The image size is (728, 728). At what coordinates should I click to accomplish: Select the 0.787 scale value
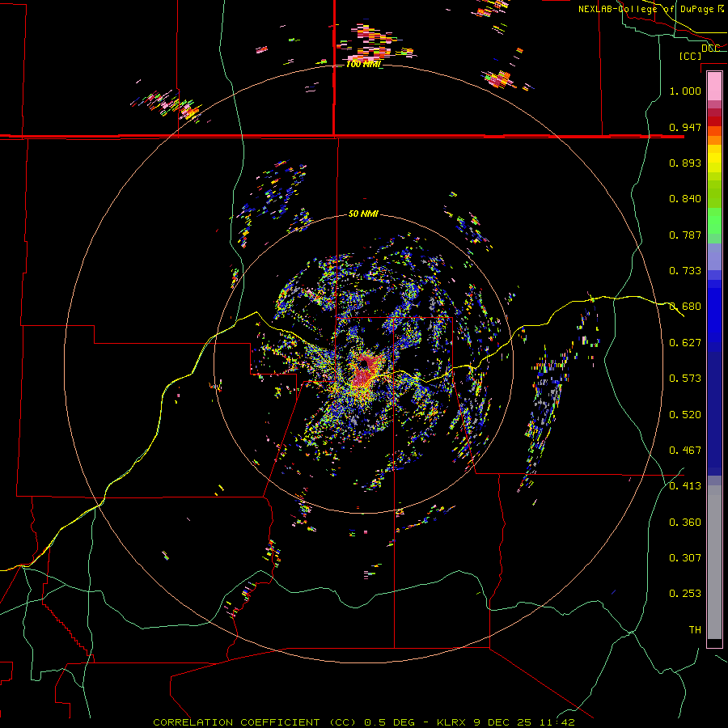(x=685, y=235)
